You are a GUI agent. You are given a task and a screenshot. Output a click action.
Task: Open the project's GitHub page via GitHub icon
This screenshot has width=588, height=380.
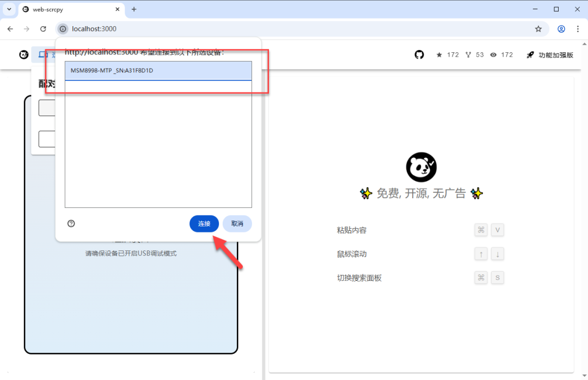tap(419, 54)
